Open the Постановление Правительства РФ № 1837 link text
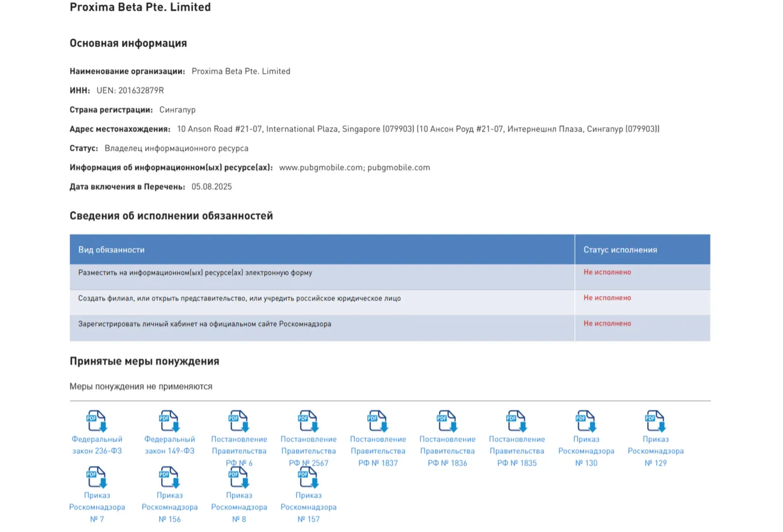The height and width of the screenshot is (532, 783). click(378, 451)
